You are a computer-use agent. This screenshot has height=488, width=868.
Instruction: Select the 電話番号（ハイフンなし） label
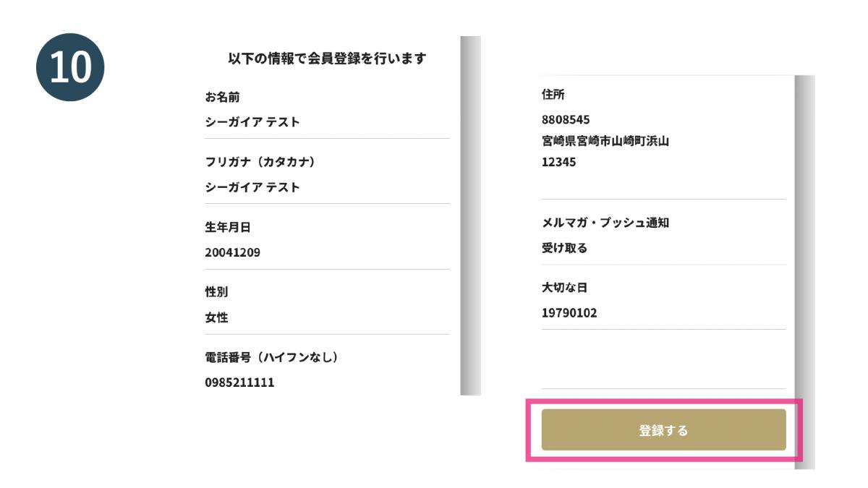pyautogui.click(x=272, y=357)
